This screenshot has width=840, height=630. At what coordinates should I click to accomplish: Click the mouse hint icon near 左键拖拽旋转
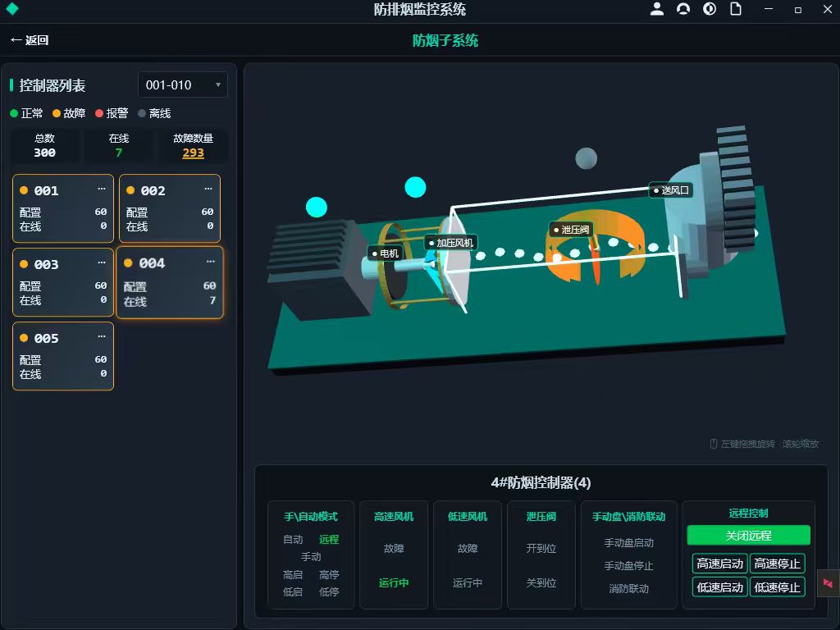point(714,444)
